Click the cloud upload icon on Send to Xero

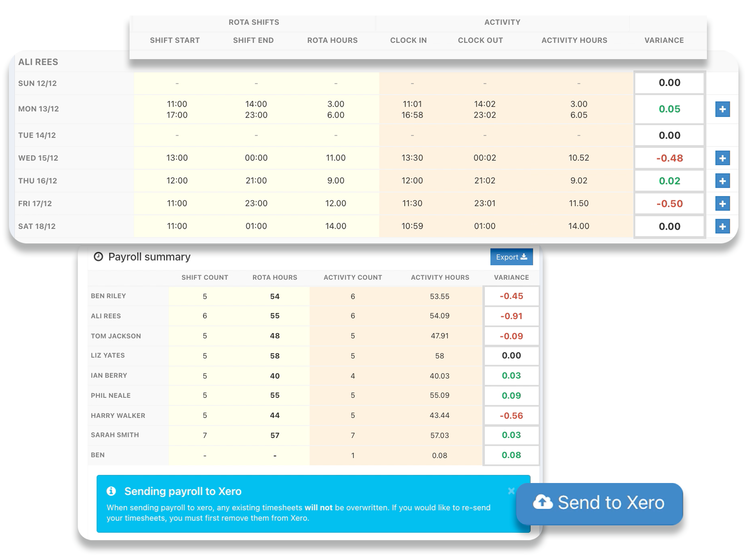point(544,502)
